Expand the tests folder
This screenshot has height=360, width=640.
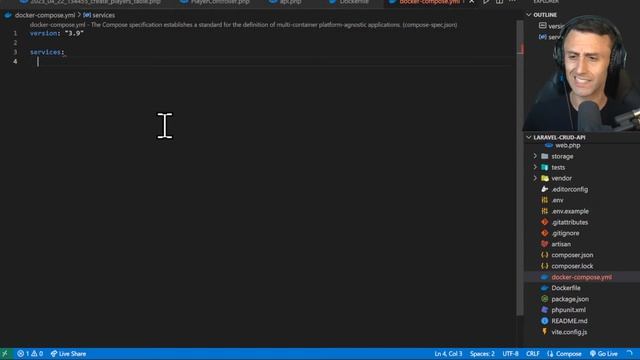tap(535, 167)
